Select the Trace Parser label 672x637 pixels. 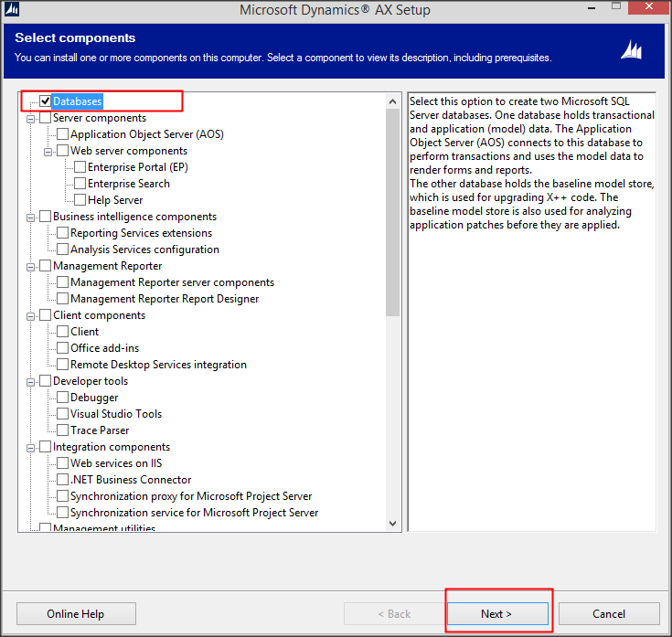coord(100,430)
